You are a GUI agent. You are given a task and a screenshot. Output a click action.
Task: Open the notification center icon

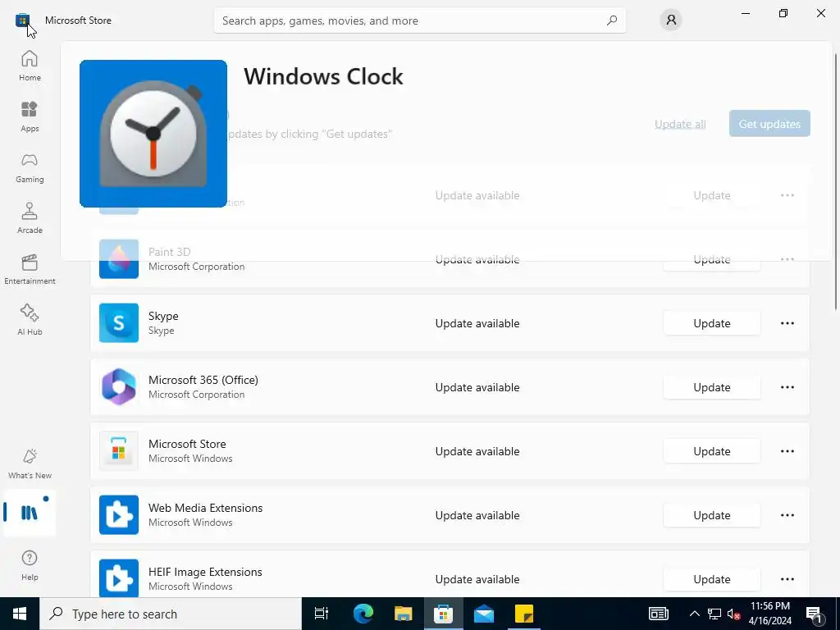coord(815,614)
